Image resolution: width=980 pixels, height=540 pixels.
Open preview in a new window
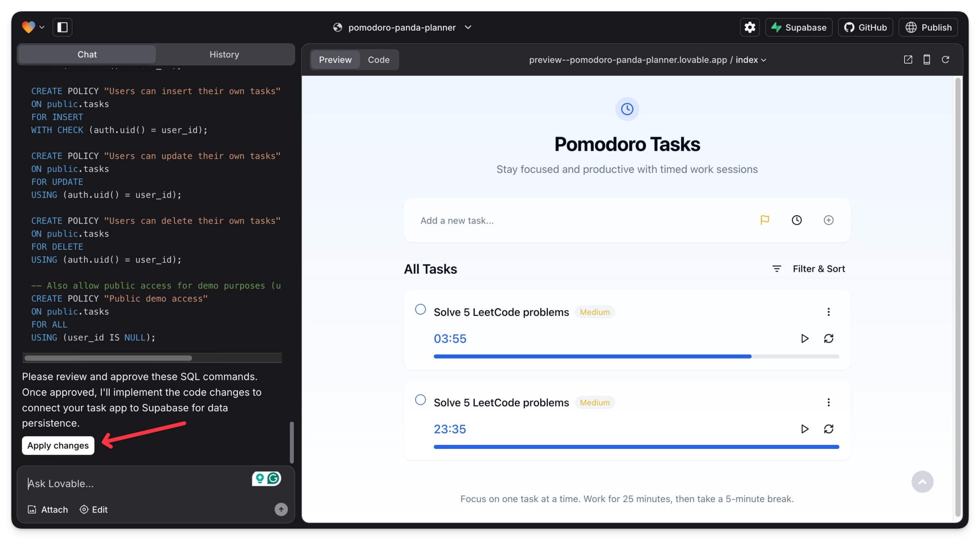[908, 59]
